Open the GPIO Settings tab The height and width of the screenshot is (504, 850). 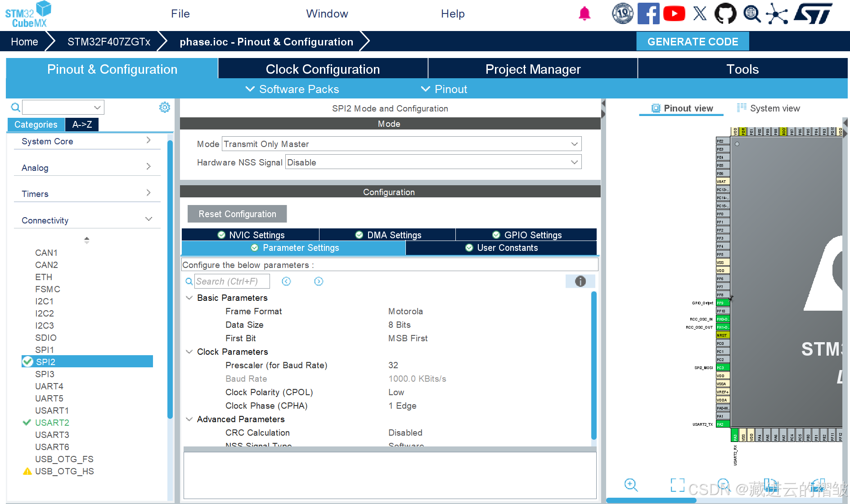[526, 235]
